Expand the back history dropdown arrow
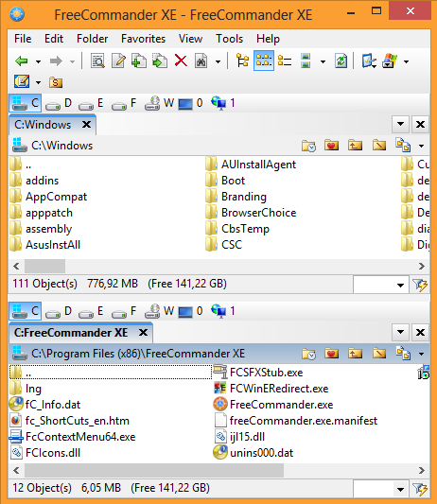The height and width of the screenshot is (504, 437). (38, 61)
